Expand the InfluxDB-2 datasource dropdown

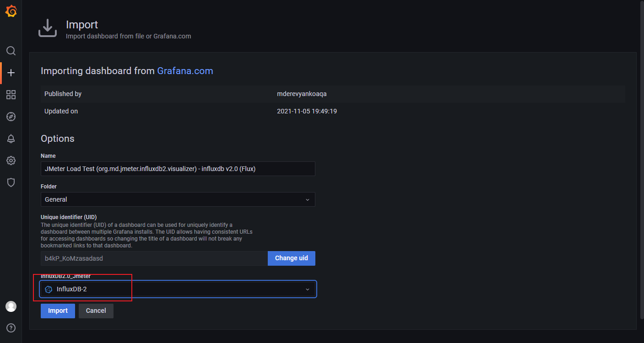[x=178, y=289]
